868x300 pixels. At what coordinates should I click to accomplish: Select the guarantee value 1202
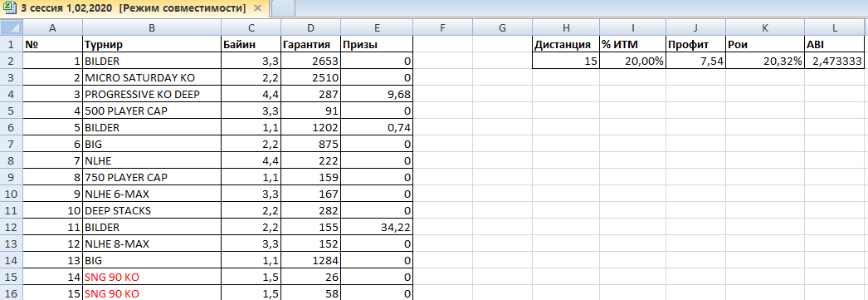point(310,127)
